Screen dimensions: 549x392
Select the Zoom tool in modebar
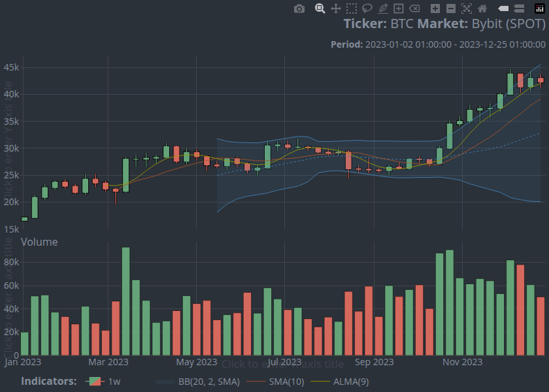click(320, 8)
